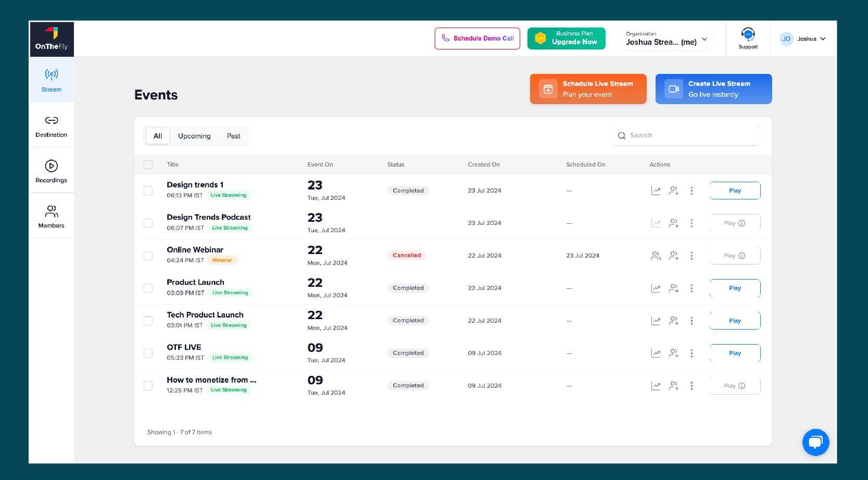868x480 pixels.
Task: Add member to Product Launch event
Action: [x=674, y=288]
